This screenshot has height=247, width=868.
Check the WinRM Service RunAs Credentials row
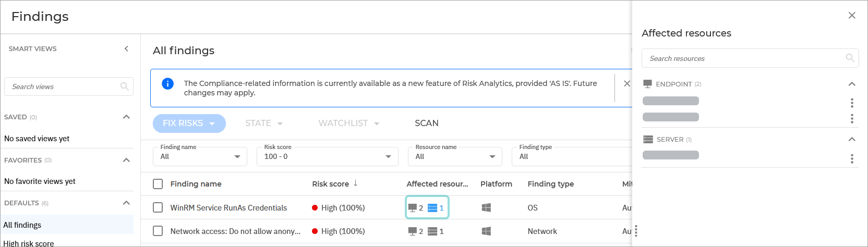tap(158, 207)
